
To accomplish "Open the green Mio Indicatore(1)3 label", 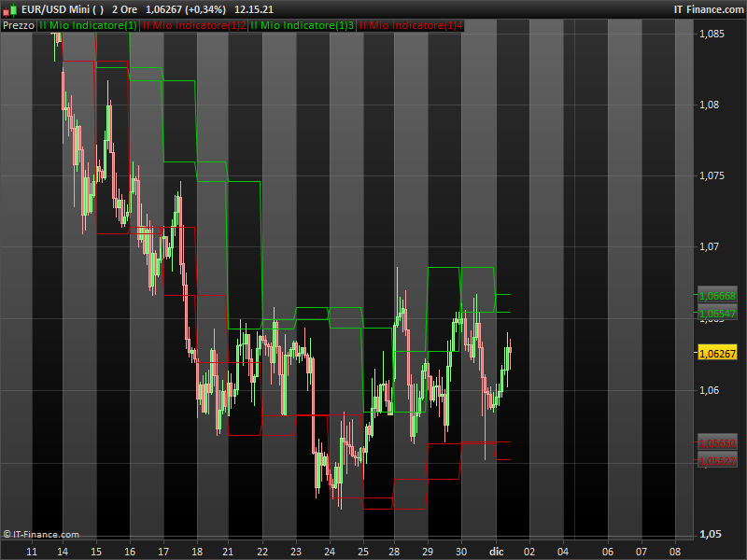I will click(302, 25).
